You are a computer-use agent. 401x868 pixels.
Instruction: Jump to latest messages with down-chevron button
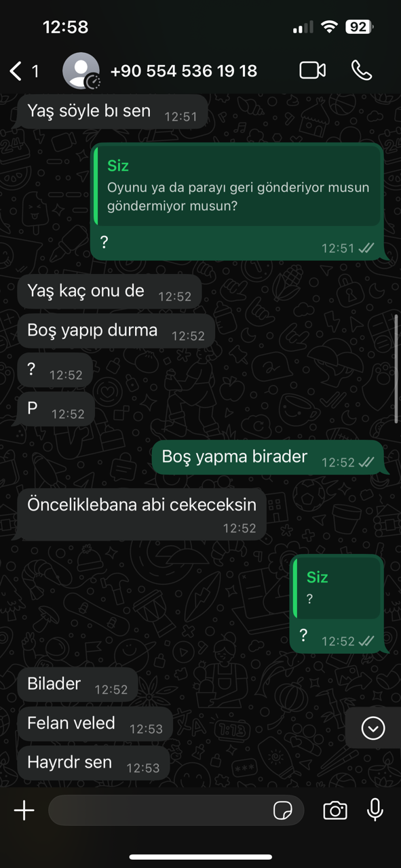click(373, 728)
